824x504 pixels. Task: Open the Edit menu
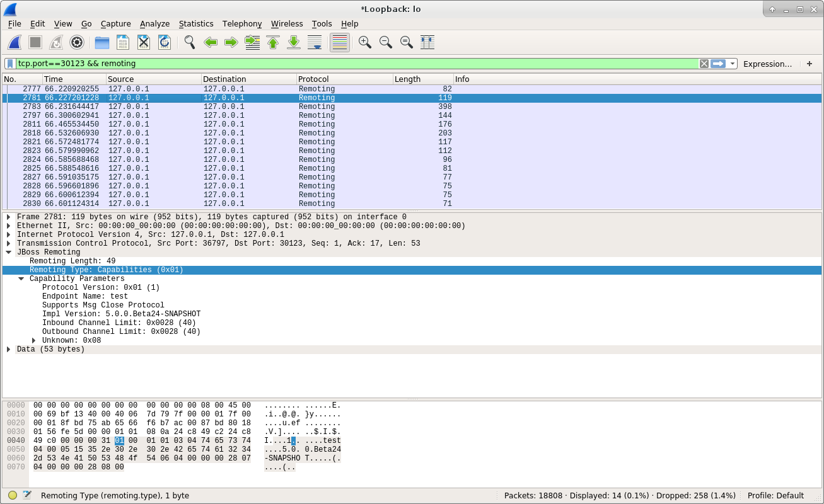(x=38, y=23)
